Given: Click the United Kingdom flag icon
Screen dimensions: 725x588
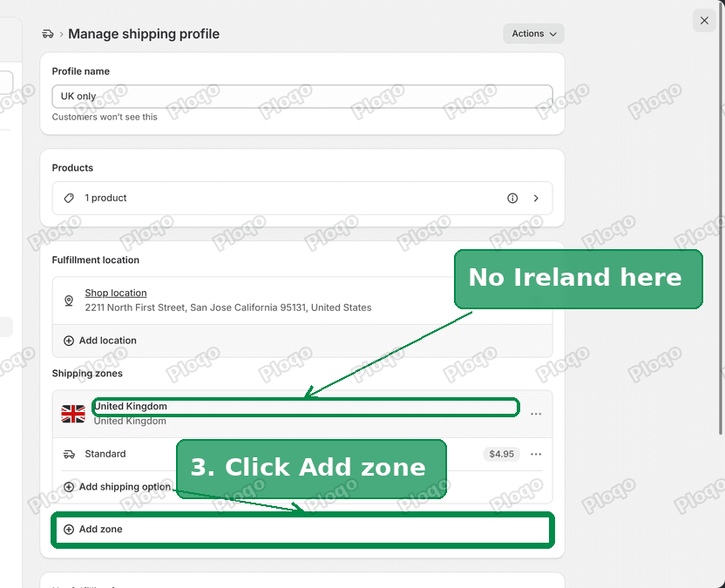Looking at the screenshot, I should pos(73,414).
